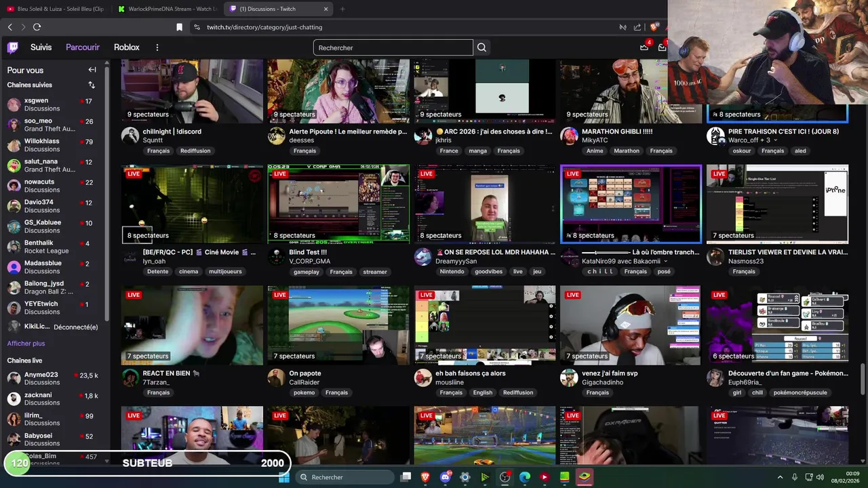Expand the Warco_off + 3 chevron
Viewport: 868px width, 488px height.
tap(775, 140)
